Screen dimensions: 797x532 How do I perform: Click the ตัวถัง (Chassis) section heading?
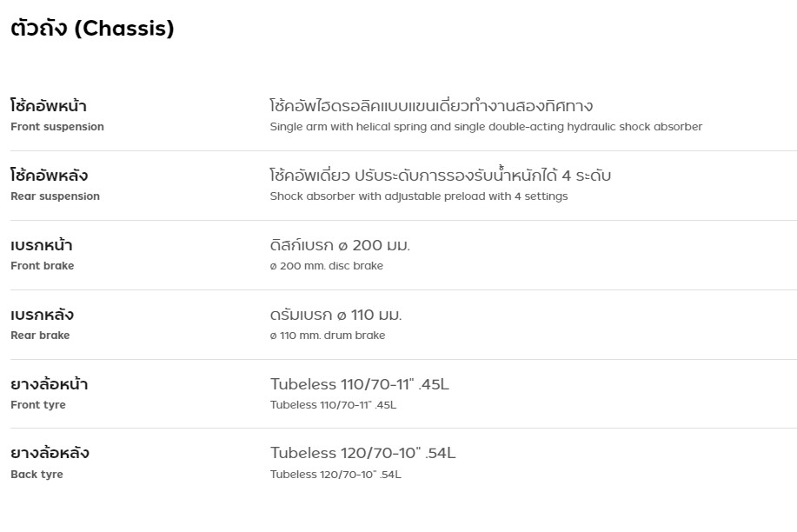92,29
